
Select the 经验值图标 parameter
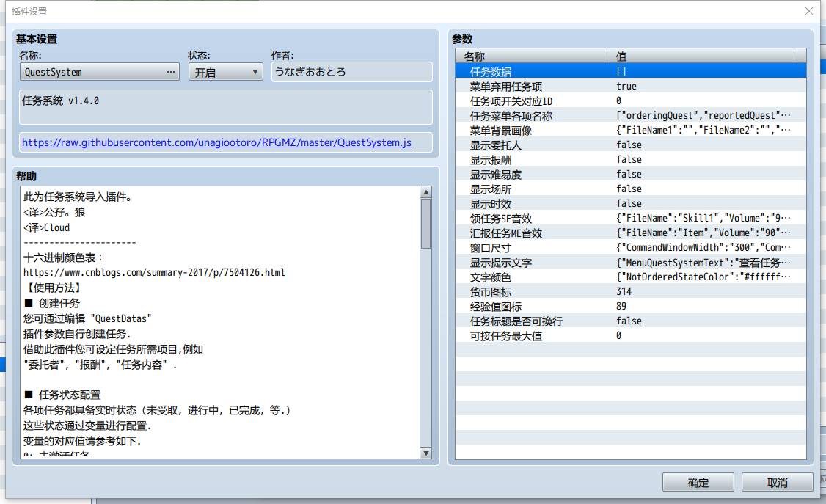(x=631, y=306)
